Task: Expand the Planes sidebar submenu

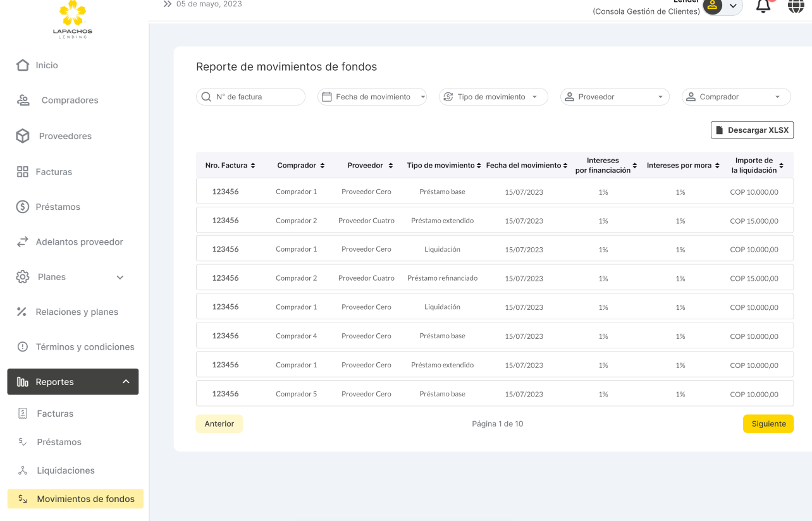Action: click(120, 277)
